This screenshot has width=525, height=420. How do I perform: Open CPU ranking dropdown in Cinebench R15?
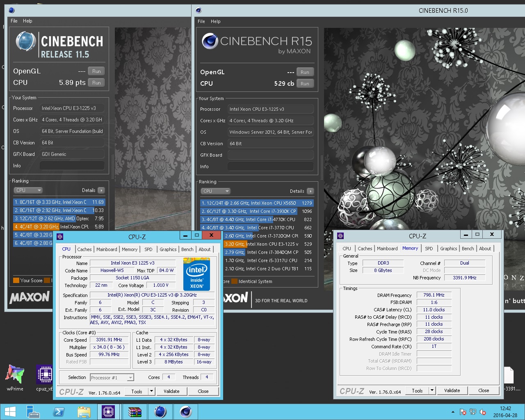click(216, 191)
